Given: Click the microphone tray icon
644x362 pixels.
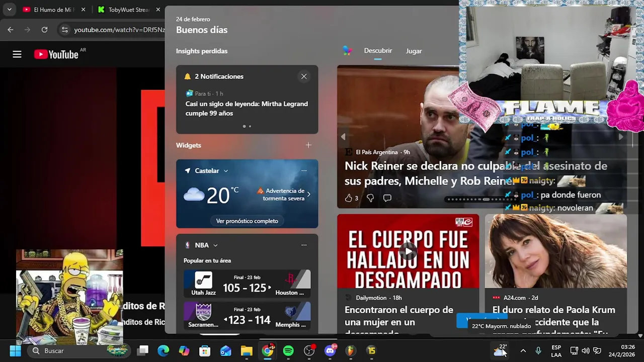Looking at the screenshot, I should click(538, 350).
